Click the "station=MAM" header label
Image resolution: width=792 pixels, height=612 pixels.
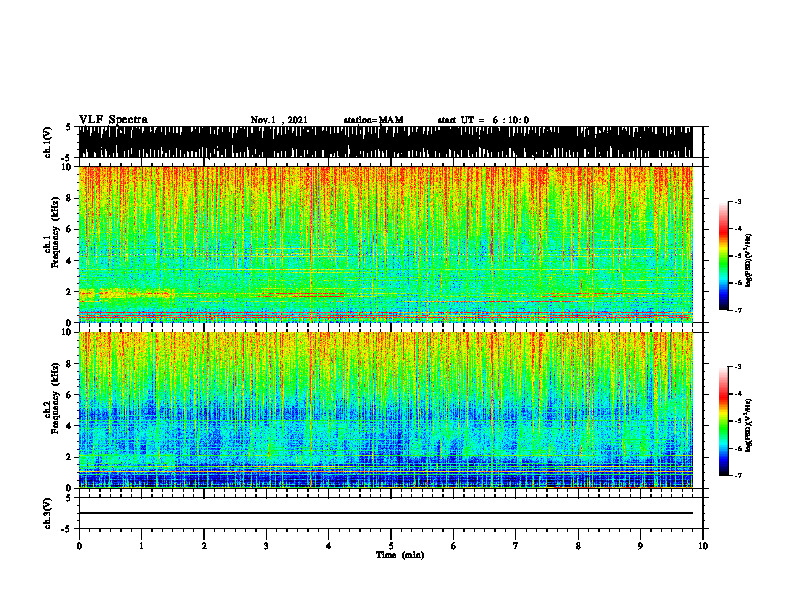[373, 120]
